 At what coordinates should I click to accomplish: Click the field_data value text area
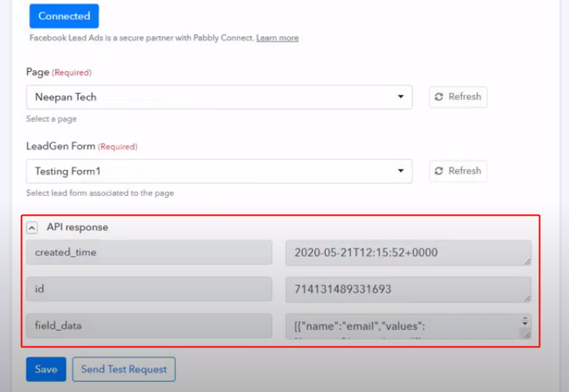408,326
